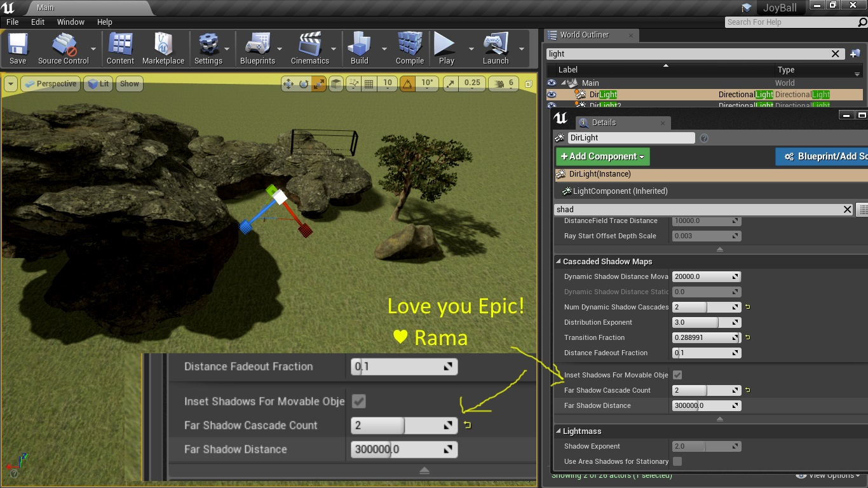The image size is (868, 488).
Task: Click the Build toolbar icon
Action: [359, 49]
